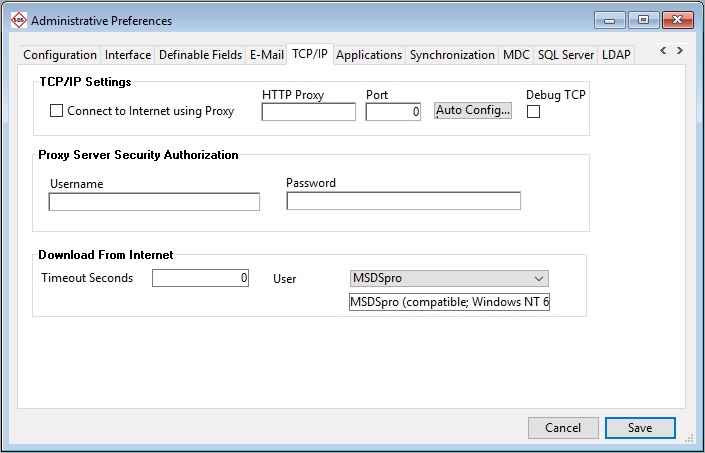Switch to the Interface tab
The image size is (705, 453).
(x=128, y=55)
